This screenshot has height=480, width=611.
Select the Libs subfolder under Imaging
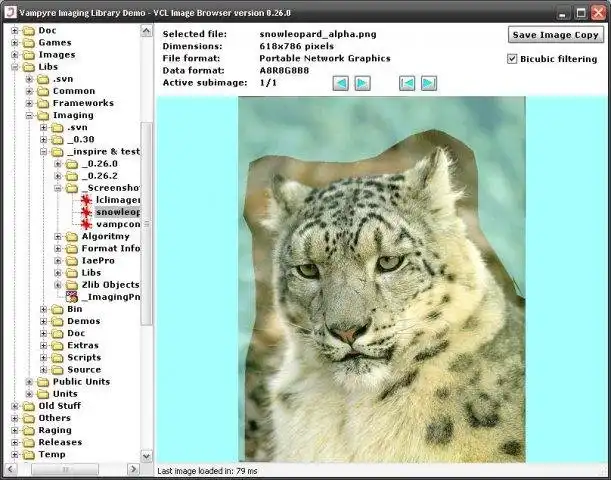(91, 272)
